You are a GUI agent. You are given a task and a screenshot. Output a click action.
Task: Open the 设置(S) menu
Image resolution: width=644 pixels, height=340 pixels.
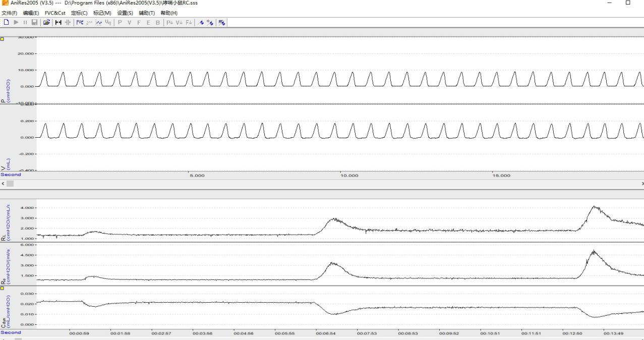click(x=125, y=13)
